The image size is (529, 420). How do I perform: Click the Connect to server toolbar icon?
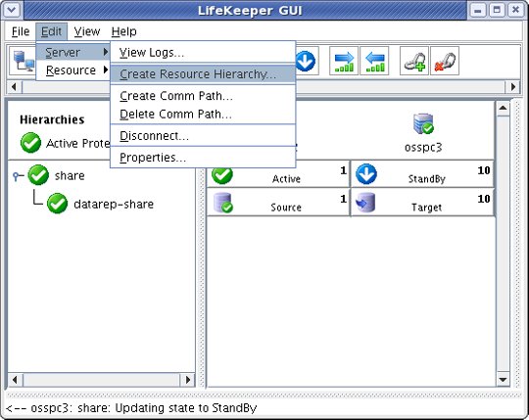coord(23,62)
